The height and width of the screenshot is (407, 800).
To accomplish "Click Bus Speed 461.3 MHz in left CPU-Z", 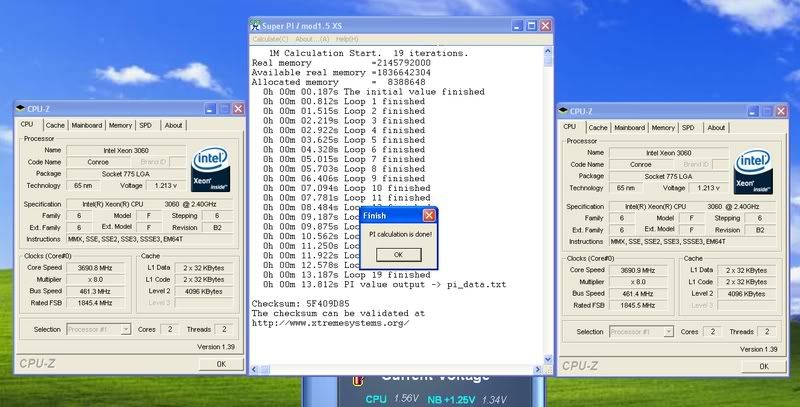I will (x=95, y=291).
